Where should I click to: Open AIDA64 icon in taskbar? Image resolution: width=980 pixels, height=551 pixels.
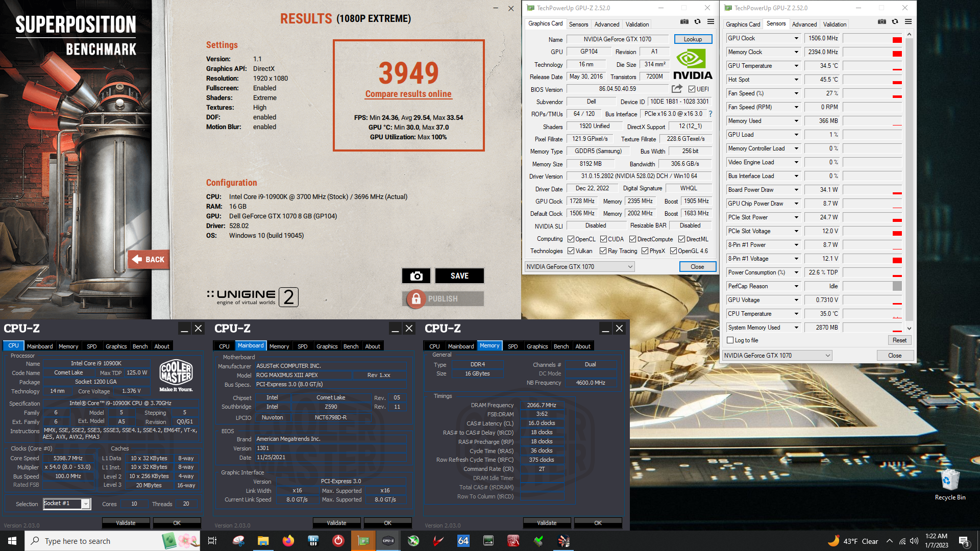click(x=463, y=541)
